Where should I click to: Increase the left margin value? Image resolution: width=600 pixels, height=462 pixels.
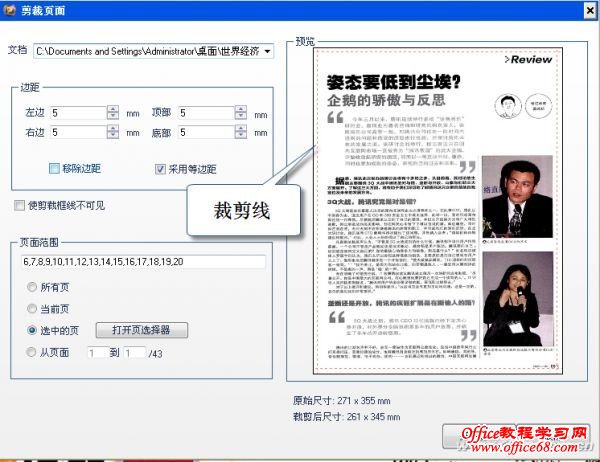113,109
